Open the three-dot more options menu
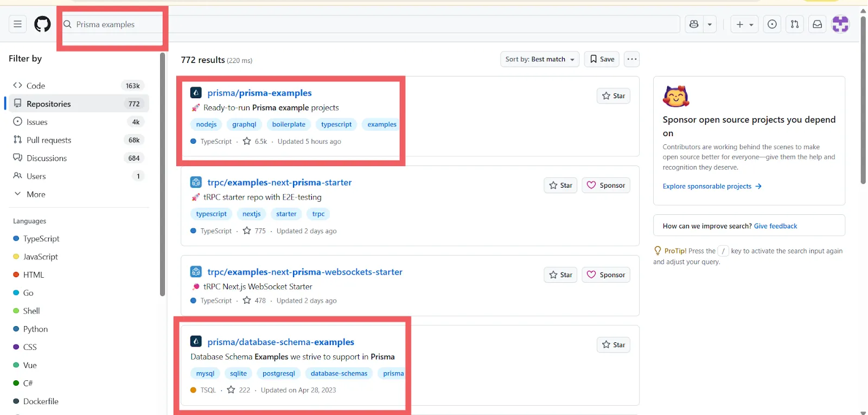Image resolution: width=868 pixels, height=415 pixels. 631,59
